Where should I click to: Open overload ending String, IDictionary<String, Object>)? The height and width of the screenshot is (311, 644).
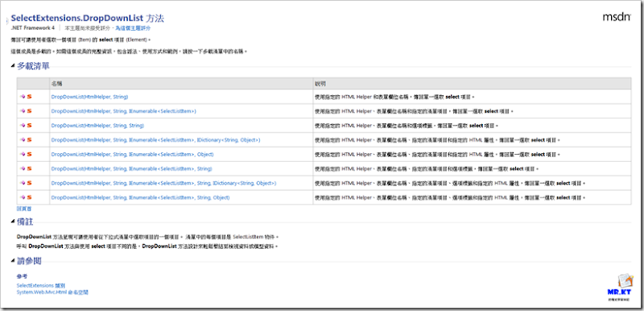[164, 183]
